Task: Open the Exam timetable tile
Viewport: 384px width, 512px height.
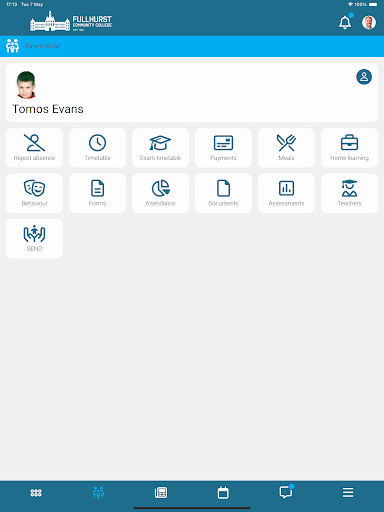Action: click(160, 148)
